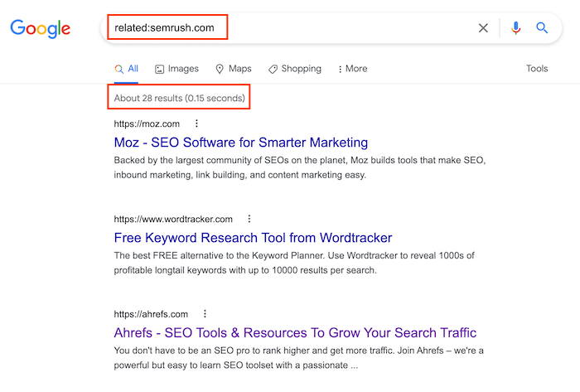Submit search using magnifying glass icon
Screen dimensions: 580x392
[542, 27]
